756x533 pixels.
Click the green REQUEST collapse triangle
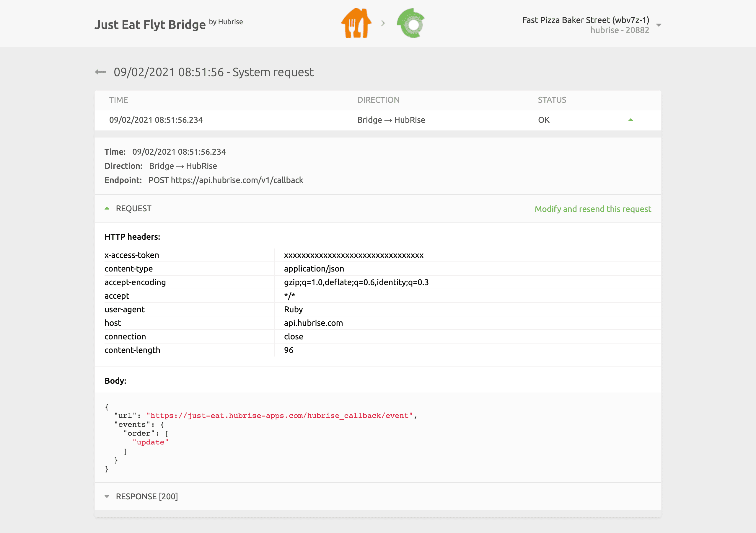[x=107, y=208]
